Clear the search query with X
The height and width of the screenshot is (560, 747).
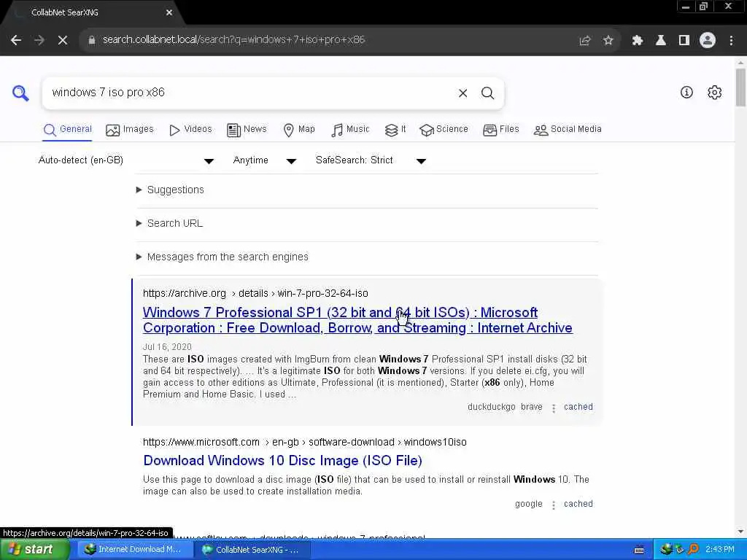462,93
